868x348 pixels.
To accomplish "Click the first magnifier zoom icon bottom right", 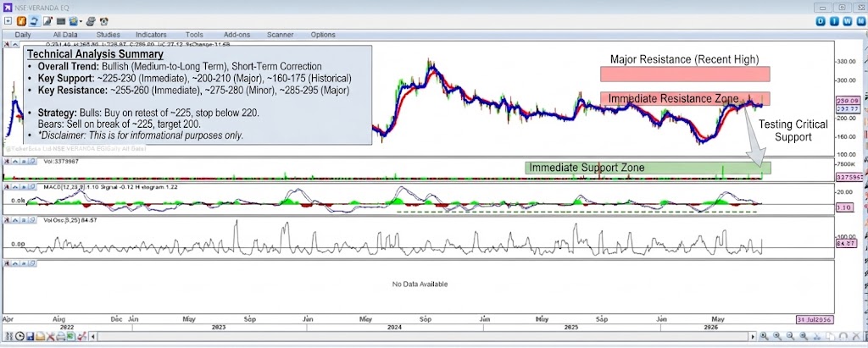I will tap(764, 336).
